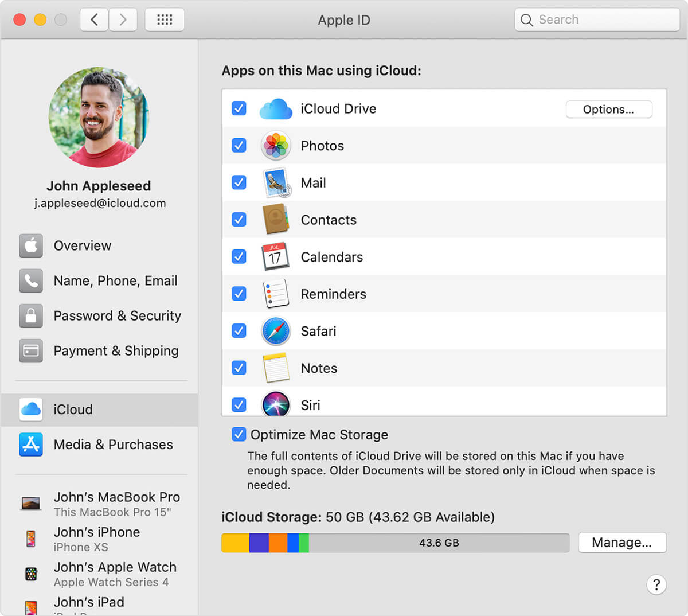
Task: Click the iCloud storage usage bar
Action: point(394,542)
